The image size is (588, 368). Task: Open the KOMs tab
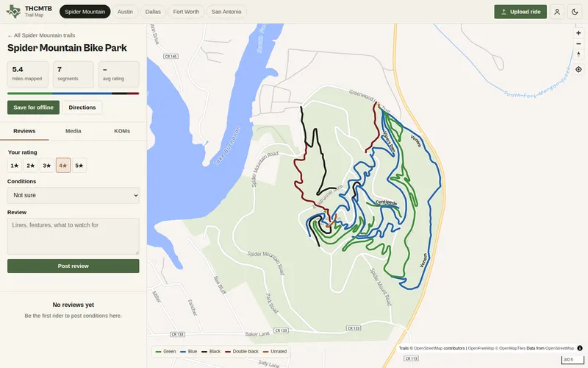122,131
